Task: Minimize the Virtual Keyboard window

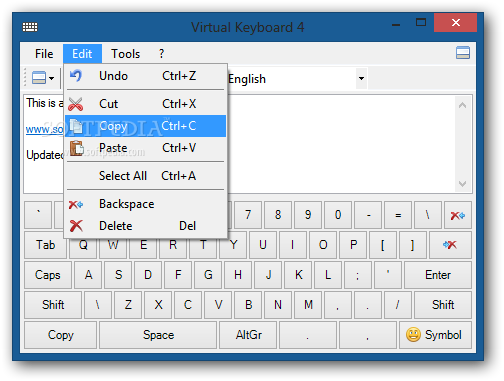Action: (396, 24)
